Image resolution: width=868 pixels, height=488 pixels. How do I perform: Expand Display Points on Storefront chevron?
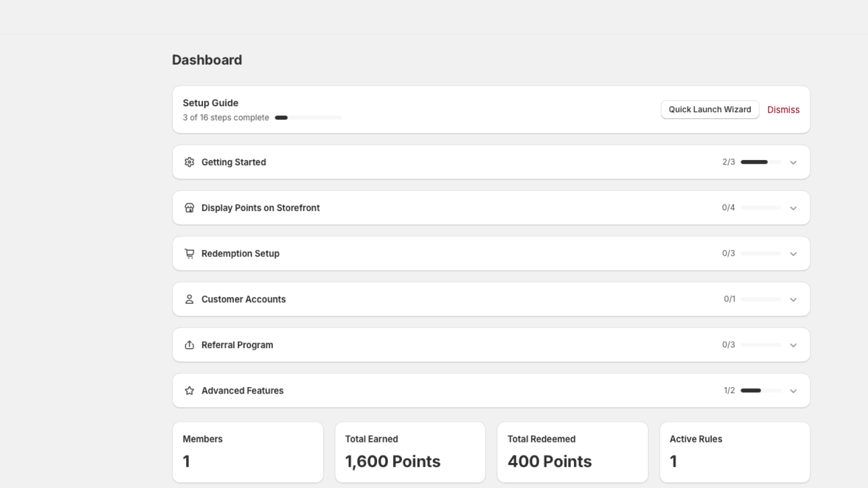[x=793, y=208]
